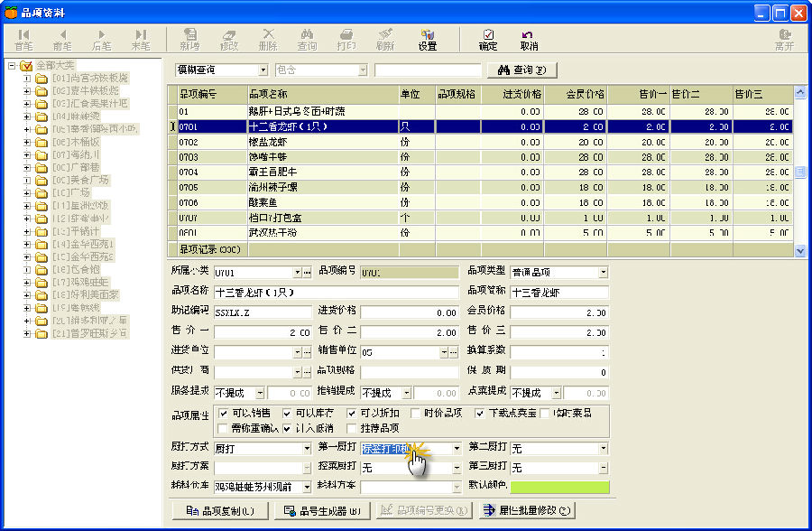Click the 离开 (Exit) toolbar icon
Image resolution: width=812 pixels, height=531 pixels.
784,39
